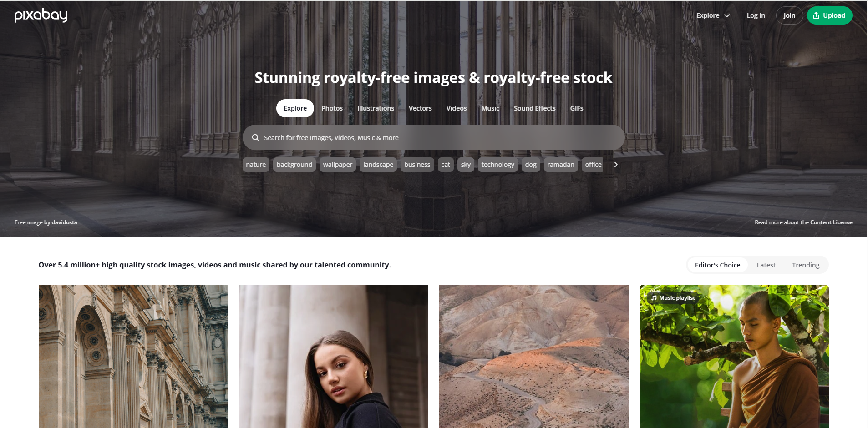
Task: Show more tags with right chevron
Action: 616,165
